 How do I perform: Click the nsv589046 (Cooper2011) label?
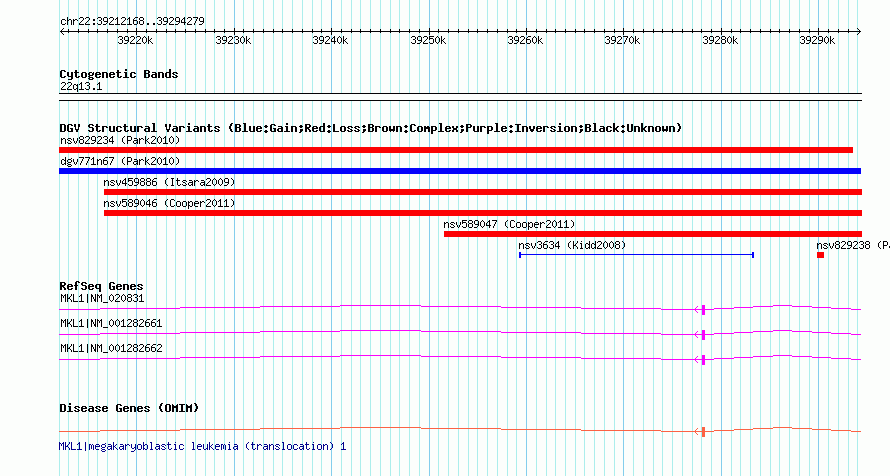click(x=169, y=203)
